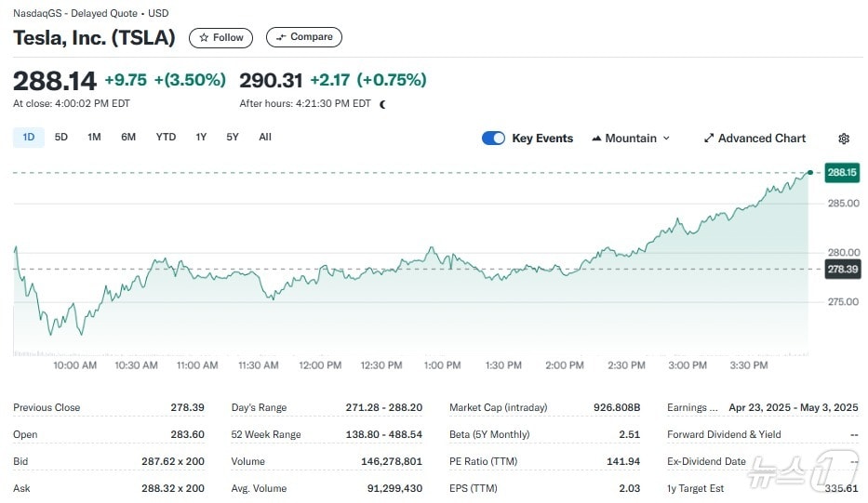The image size is (868, 503).
Task: Select the 5Y time range
Action: [x=233, y=138]
